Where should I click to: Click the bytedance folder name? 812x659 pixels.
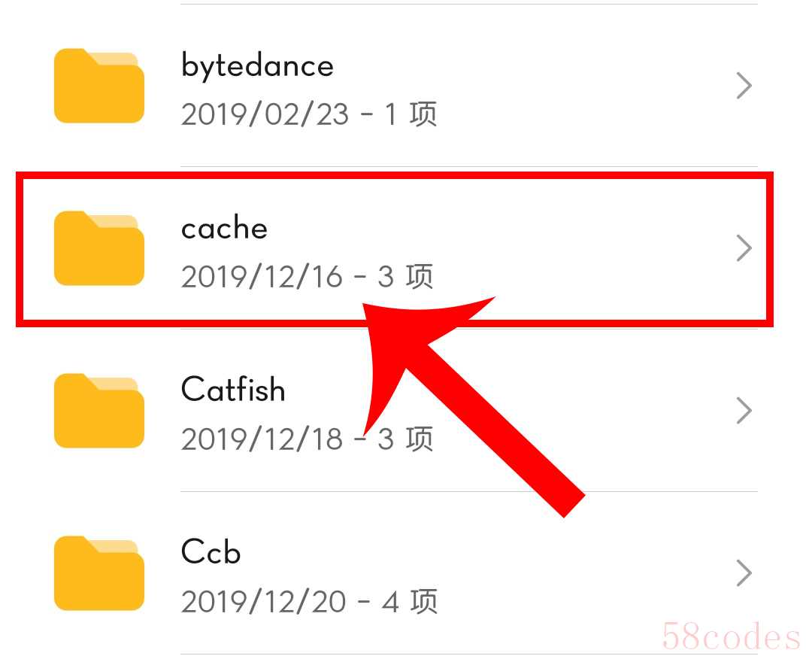[x=257, y=66]
